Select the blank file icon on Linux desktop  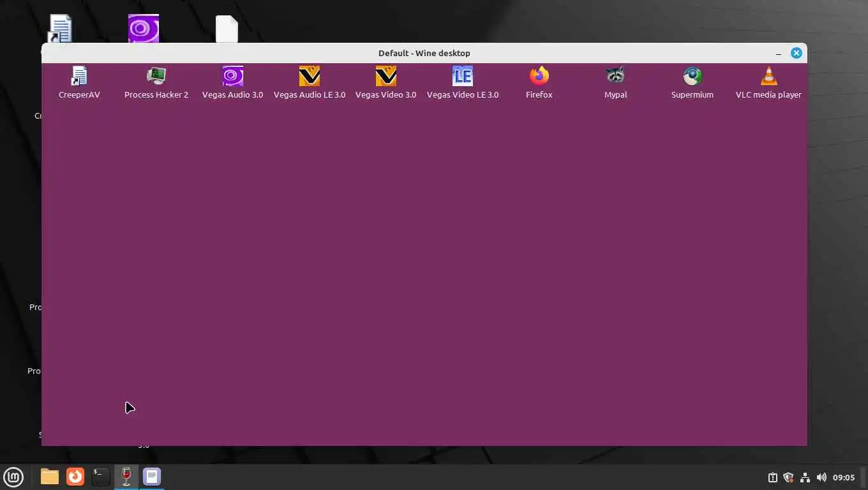227,29
